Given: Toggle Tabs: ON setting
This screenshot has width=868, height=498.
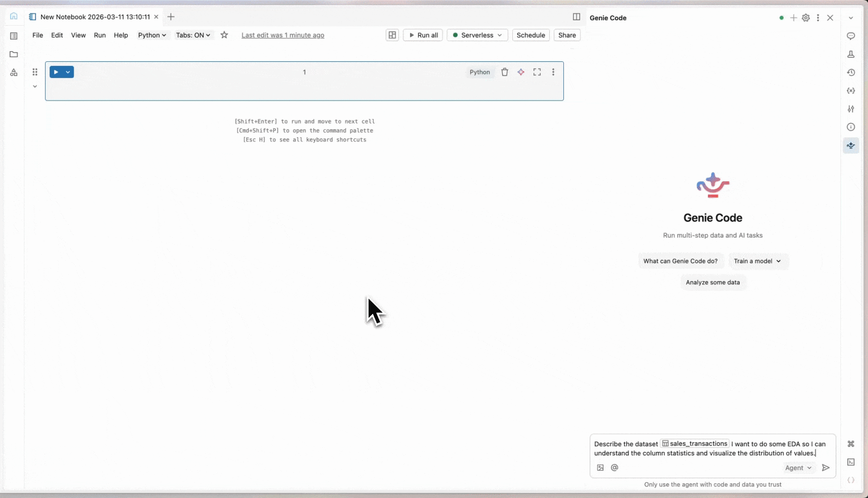Looking at the screenshot, I should coord(193,35).
